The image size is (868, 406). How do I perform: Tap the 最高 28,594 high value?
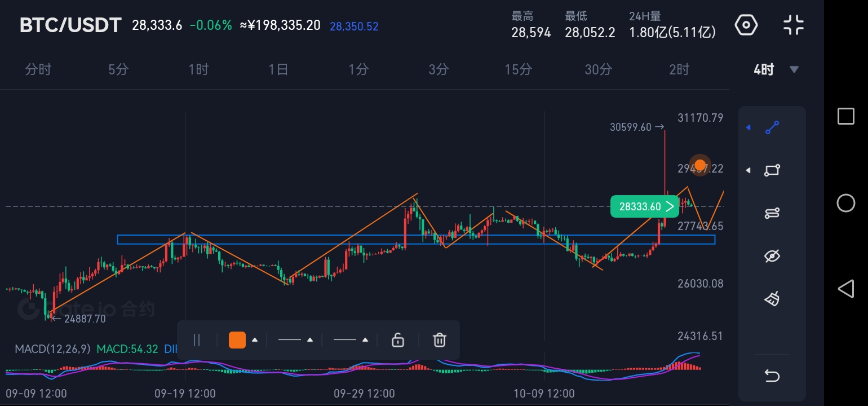(x=531, y=33)
